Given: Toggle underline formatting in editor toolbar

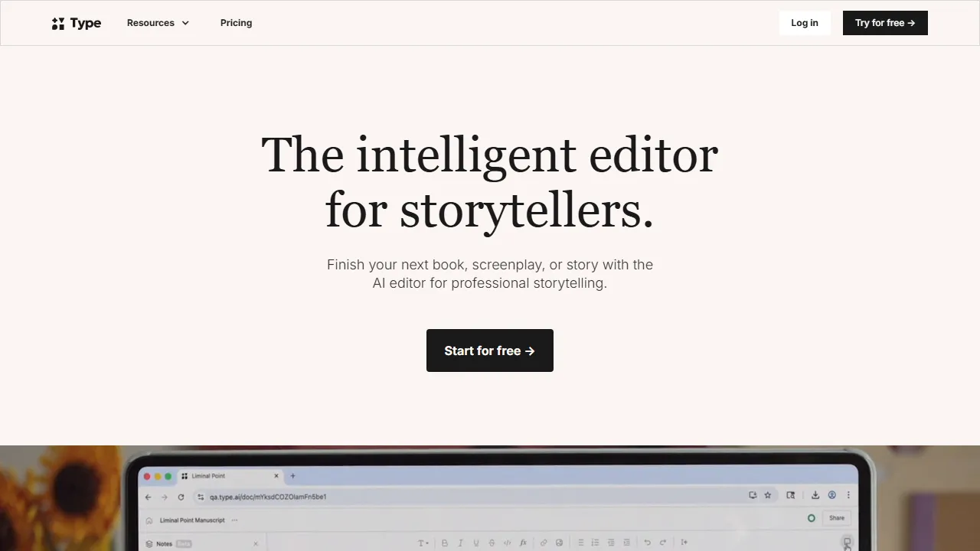Looking at the screenshot, I should coord(476,543).
